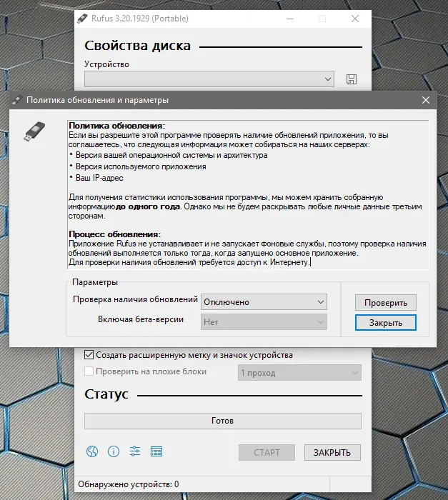Open language selection globe icon

92,451
